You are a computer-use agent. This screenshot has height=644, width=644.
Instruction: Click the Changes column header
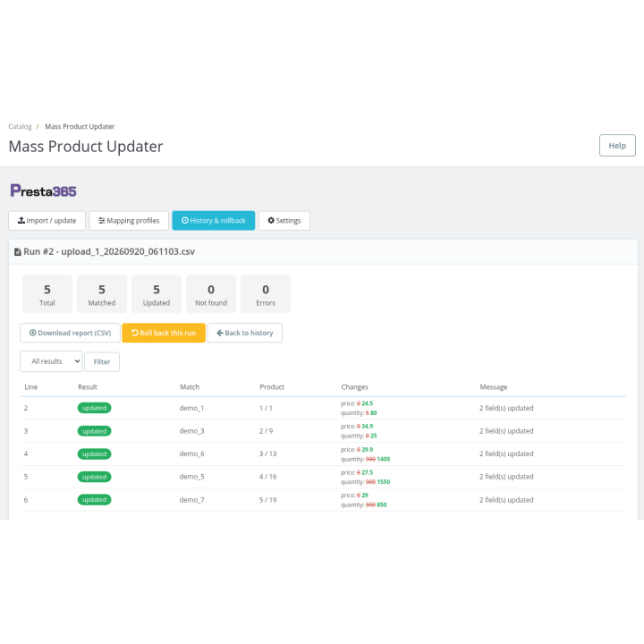[x=354, y=387]
